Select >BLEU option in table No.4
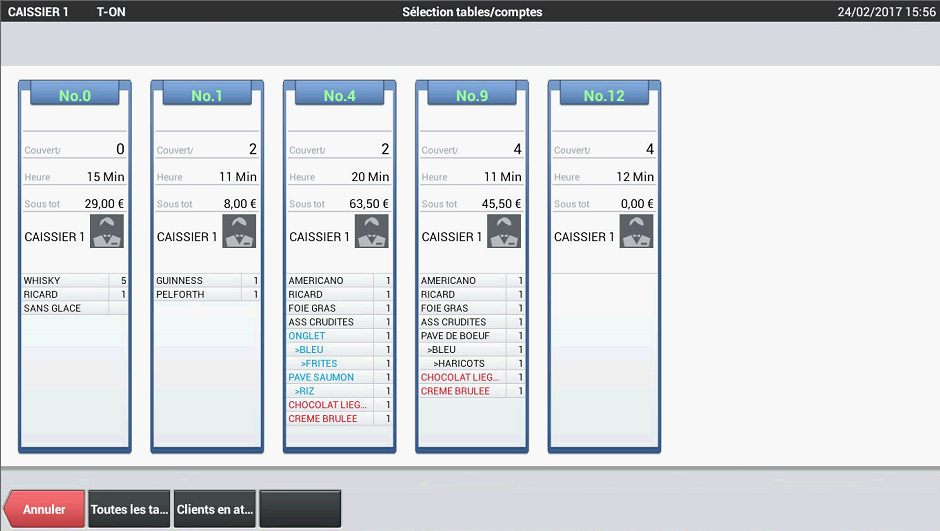The image size is (940, 531). [340, 349]
